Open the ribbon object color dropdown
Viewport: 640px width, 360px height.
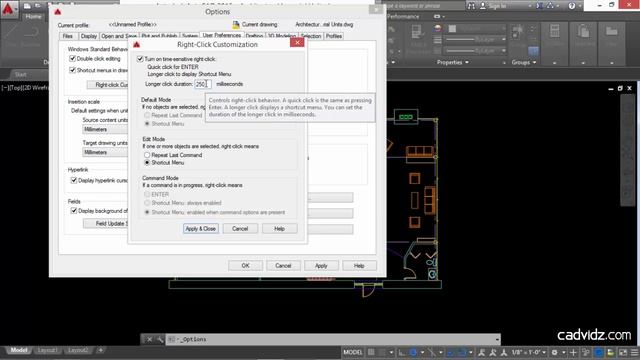tap(503, 29)
